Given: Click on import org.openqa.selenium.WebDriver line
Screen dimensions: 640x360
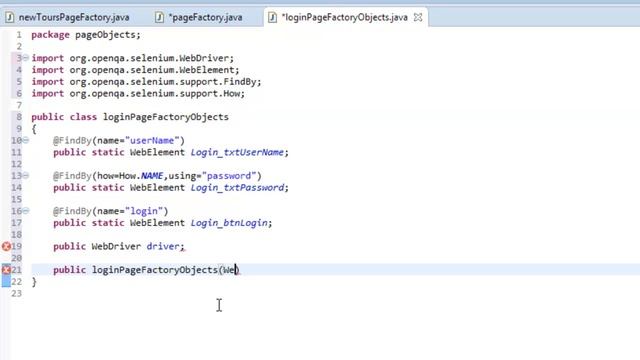Looking at the screenshot, I should point(133,58).
